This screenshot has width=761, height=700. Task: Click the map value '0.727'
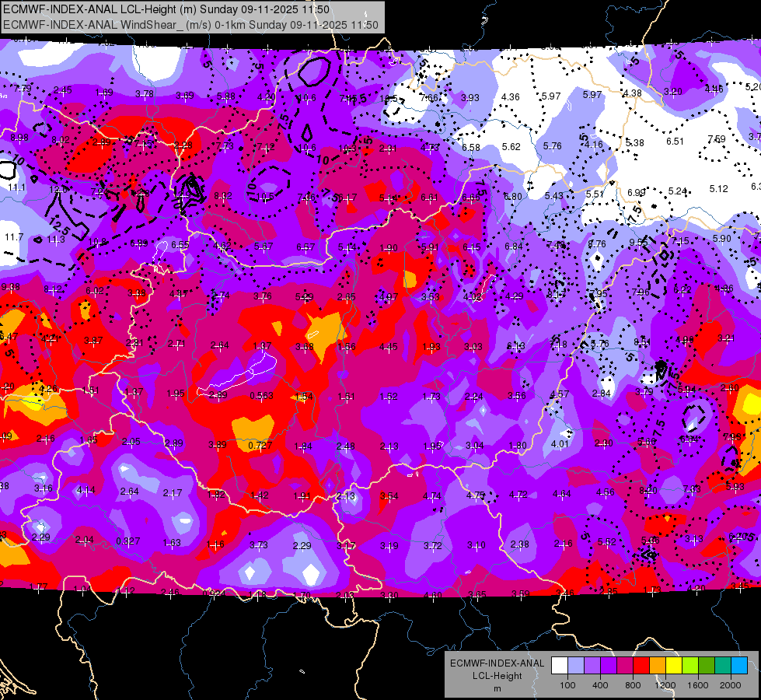pos(260,446)
